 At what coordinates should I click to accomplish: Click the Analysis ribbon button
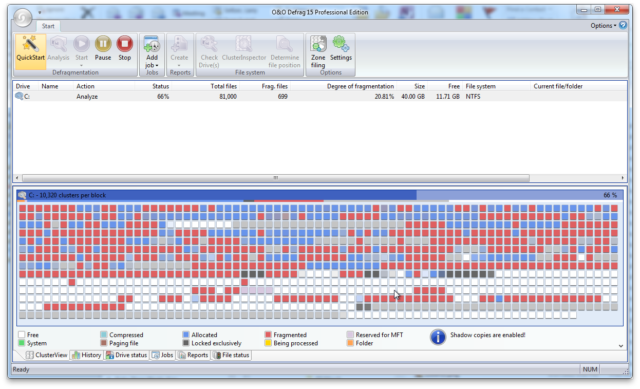point(58,49)
